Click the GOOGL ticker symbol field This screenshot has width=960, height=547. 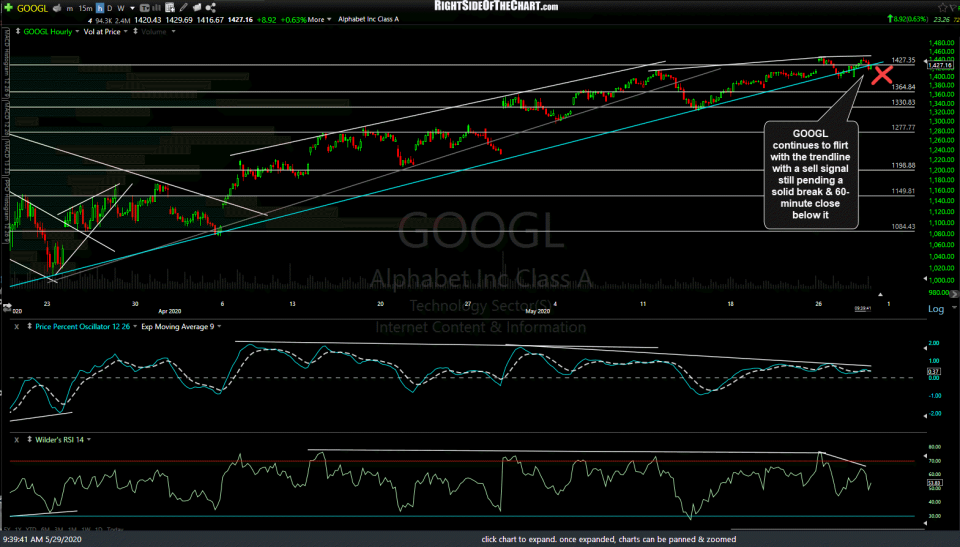[x=32, y=8]
